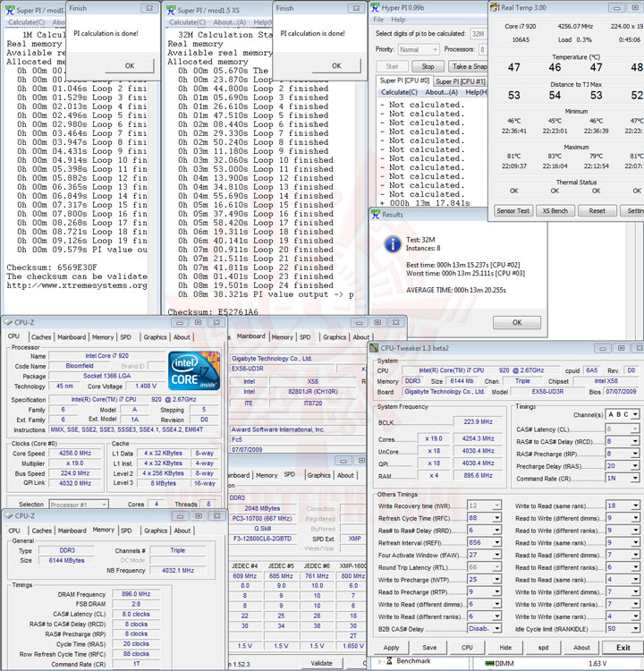Open Graphics tab in the CPU-Z Mainboard window
The image size is (644, 671).
pos(335,337)
